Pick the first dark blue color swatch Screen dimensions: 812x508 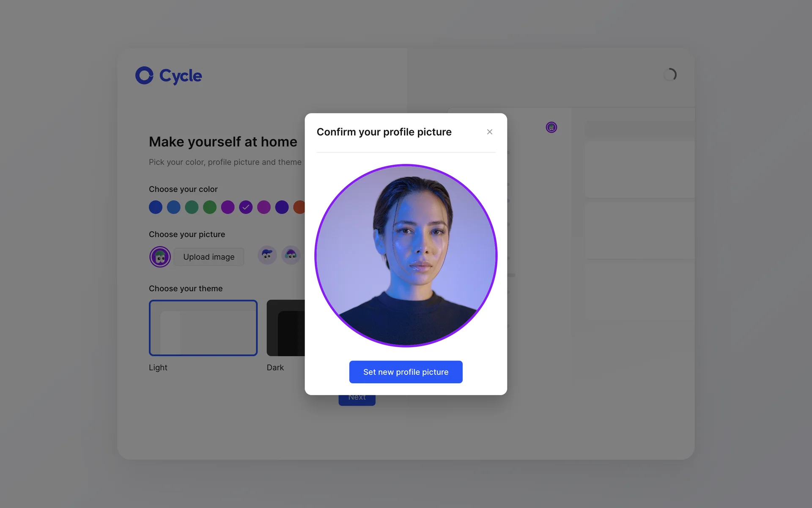(x=156, y=207)
